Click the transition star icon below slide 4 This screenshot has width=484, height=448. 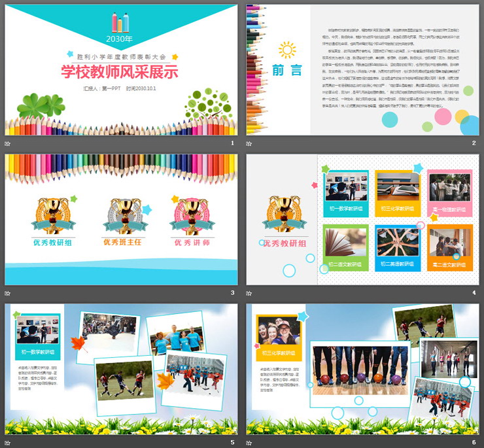pos(249,292)
